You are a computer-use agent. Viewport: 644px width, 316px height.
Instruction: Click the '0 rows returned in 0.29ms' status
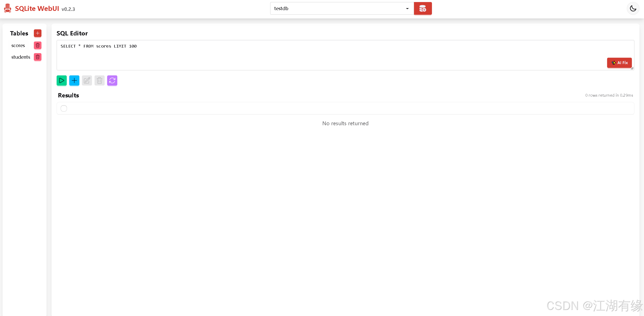point(609,95)
